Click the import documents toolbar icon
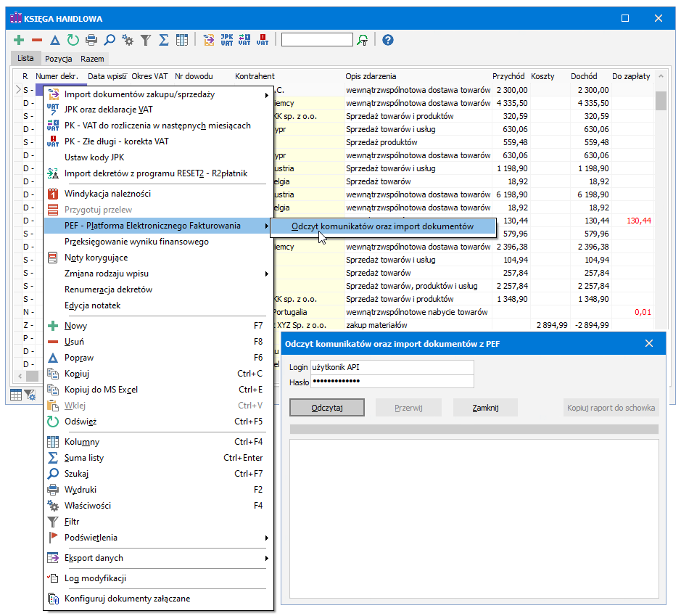Viewport: 681px width, 616px height. [209, 41]
